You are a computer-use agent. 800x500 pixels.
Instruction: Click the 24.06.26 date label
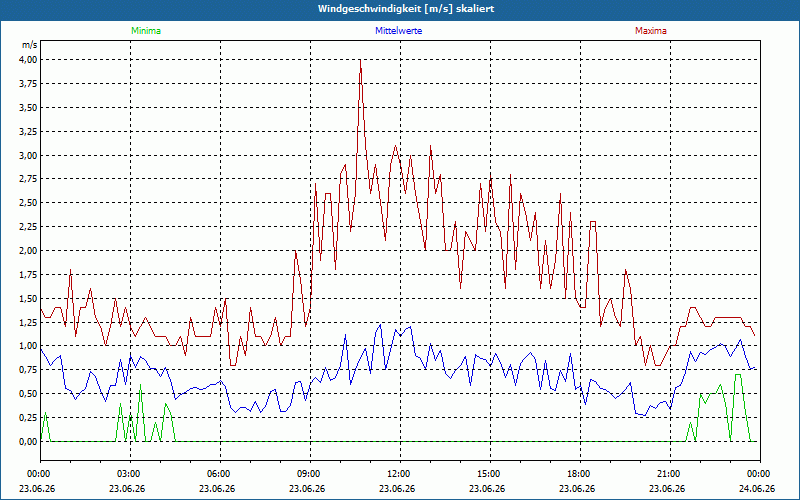tap(757, 488)
